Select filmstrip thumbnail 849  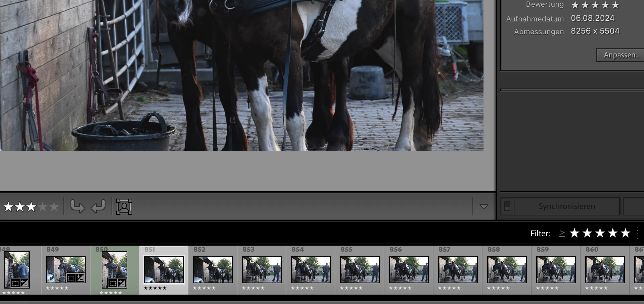[65, 270]
